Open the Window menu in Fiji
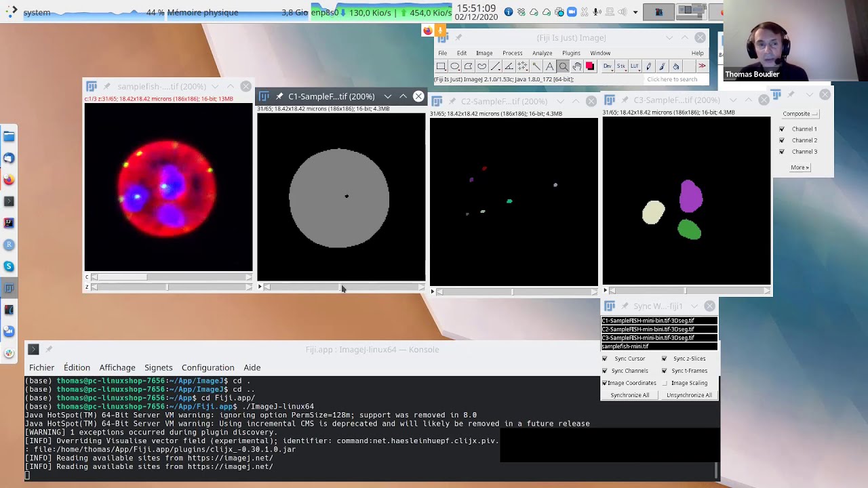Image resolution: width=868 pixels, height=488 pixels. point(600,53)
